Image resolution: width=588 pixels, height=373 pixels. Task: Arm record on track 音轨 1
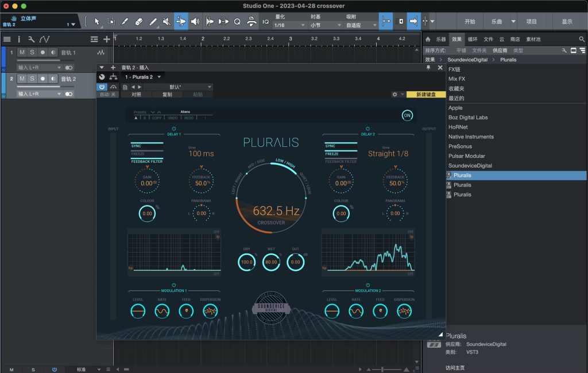[x=42, y=52]
